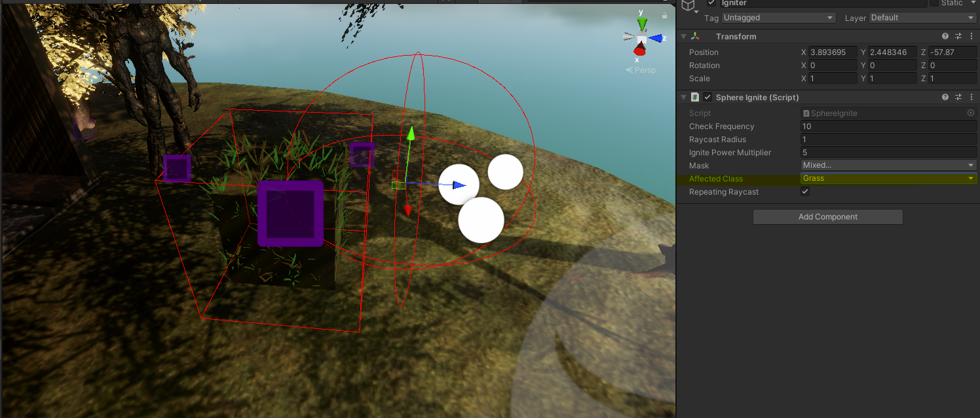Open the GameObject icon picker cube
The width and height of the screenshot is (980, 418).
[x=688, y=5]
